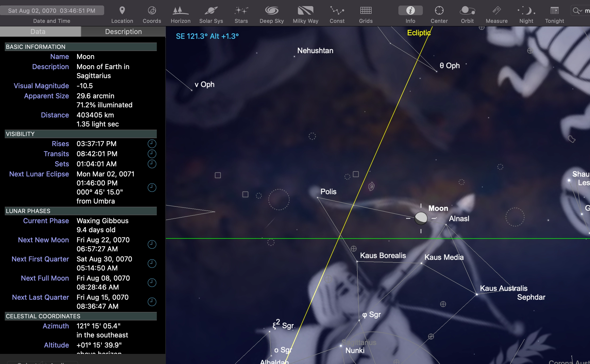
Task: Set time to Moon set clock icon
Action: pos(152,164)
